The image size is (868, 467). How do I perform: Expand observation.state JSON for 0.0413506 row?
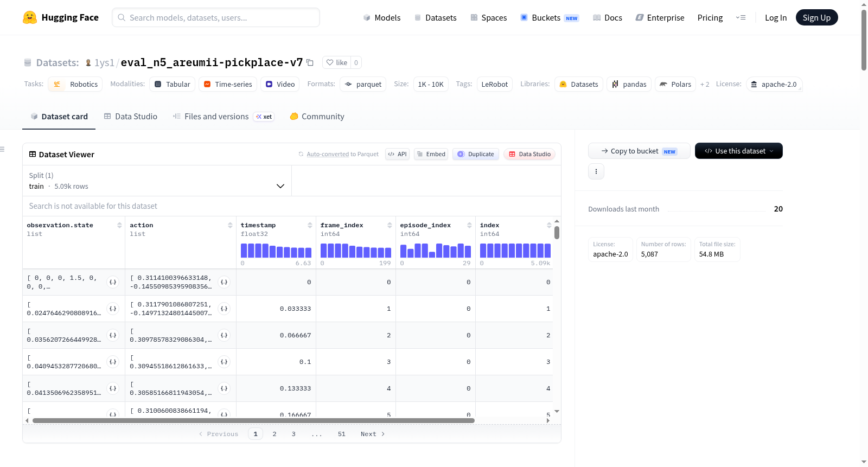(x=113, y=388)
